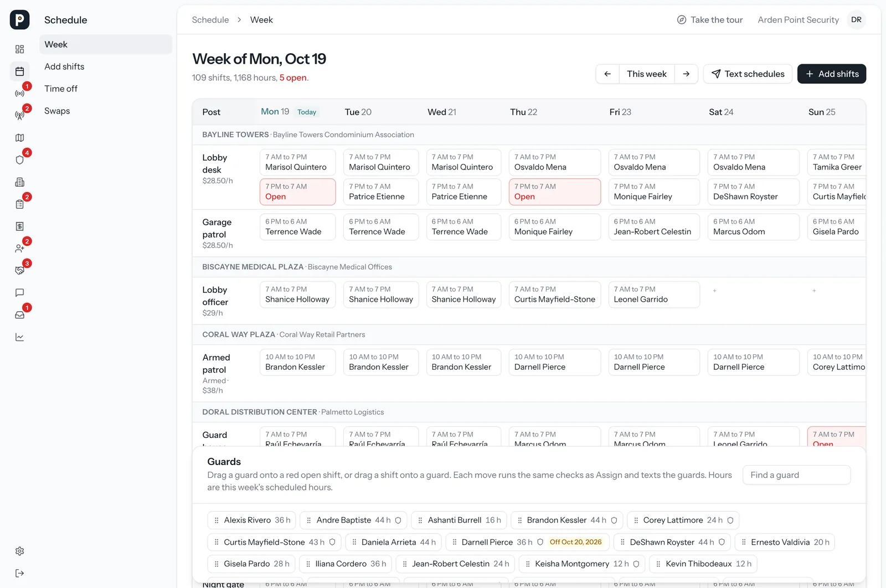Click shield badge on Andre Baptiste chip
This screenshot has width=886, height=588.
[x=398, y=520]
